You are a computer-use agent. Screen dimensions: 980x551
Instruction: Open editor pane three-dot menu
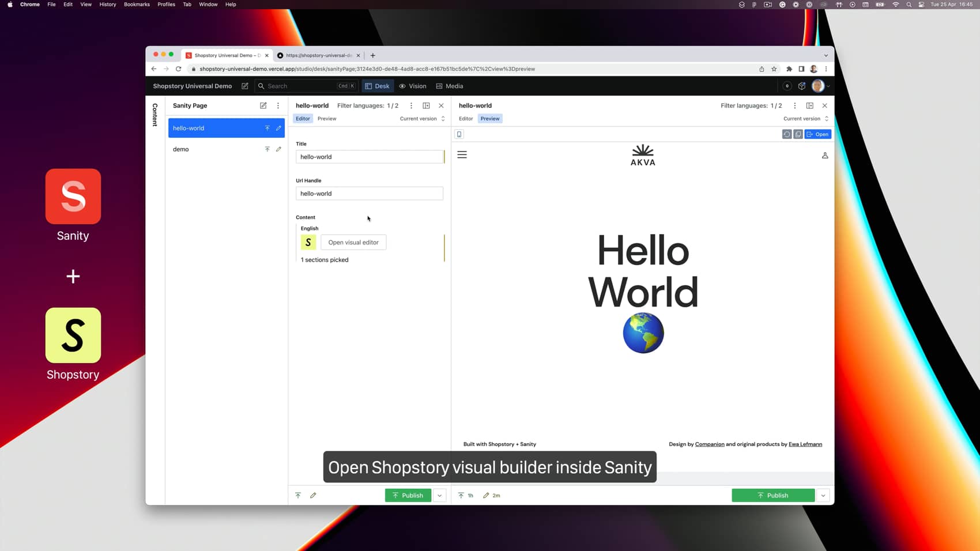pos(411,105)
